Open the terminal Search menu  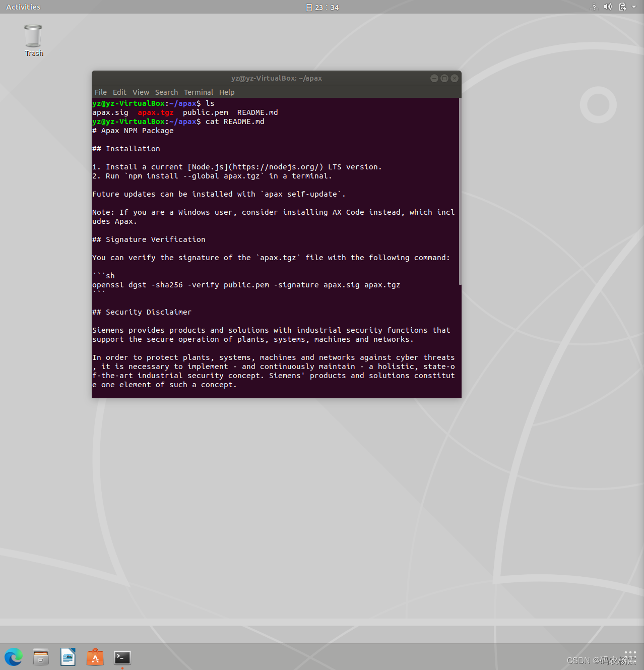click(x=166, y=92)
